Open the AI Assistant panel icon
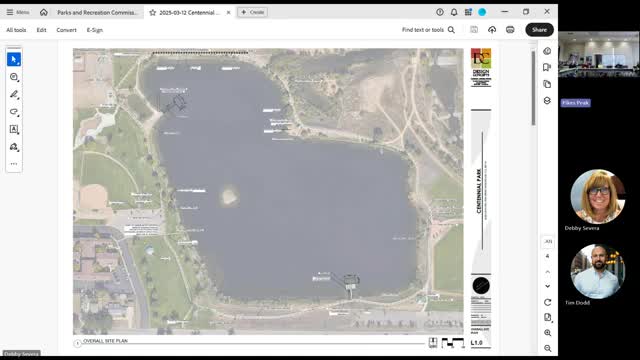The height and width of the screenshot is (360, 640). pyautogui.click(x=547, y=51)
